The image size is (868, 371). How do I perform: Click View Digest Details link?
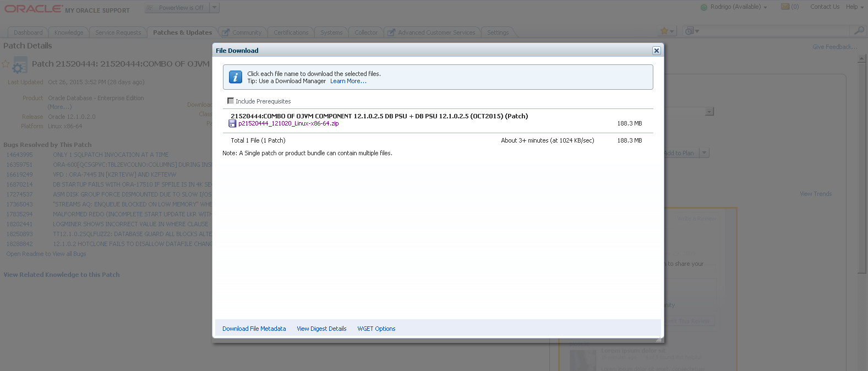(x=321, y=329)
